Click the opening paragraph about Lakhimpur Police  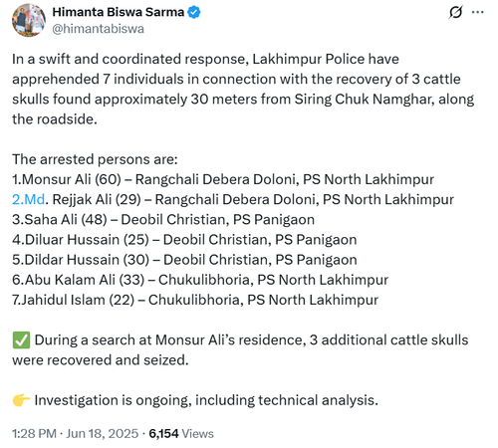coord(243,89)
